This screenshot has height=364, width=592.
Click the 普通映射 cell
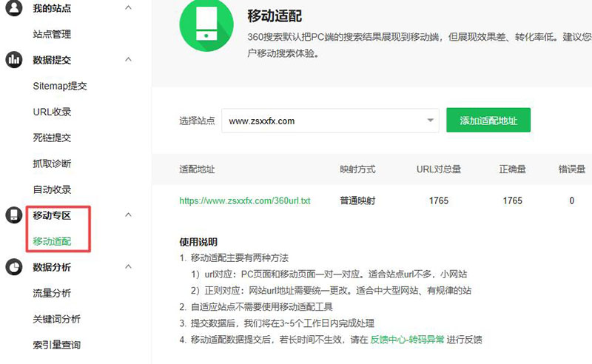click(357, 200)
